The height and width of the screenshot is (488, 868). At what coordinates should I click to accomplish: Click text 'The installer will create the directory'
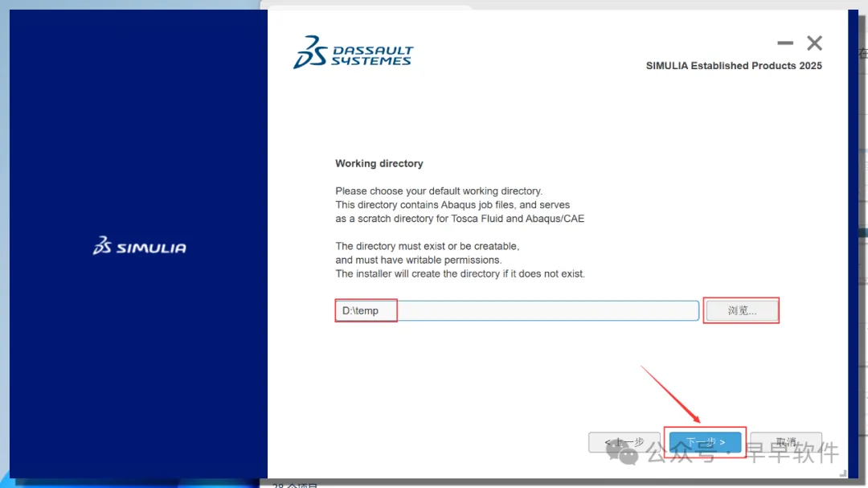click(417, 273)
